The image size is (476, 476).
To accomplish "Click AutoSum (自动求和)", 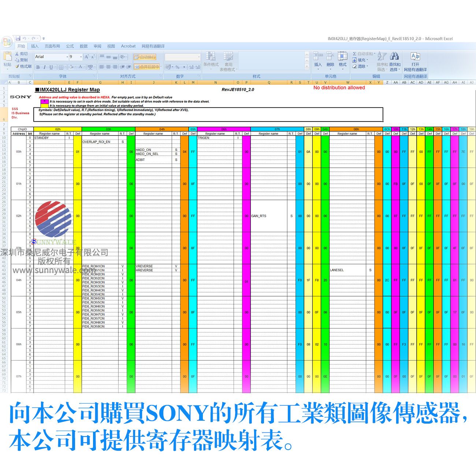I will tap(364, 54).
